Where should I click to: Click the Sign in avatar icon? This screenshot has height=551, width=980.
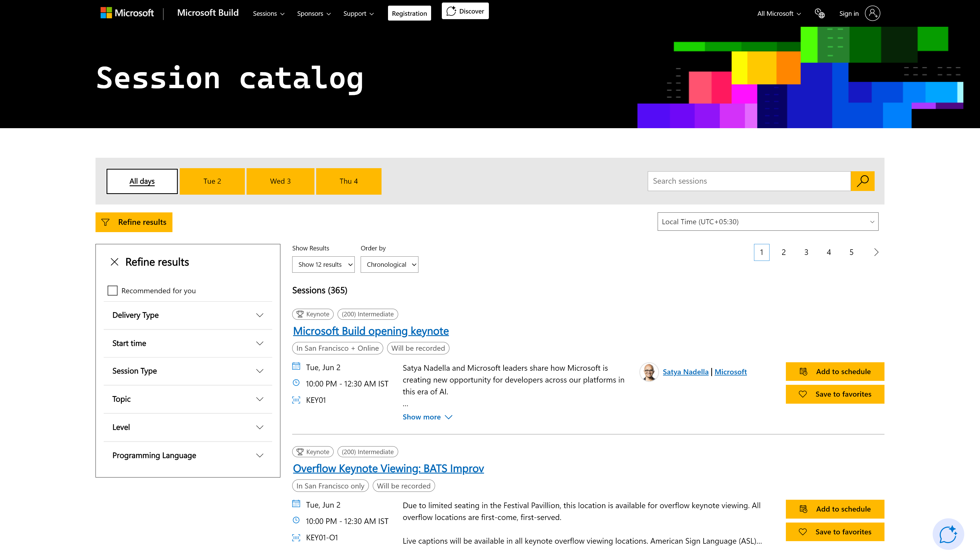pyautogui.click(x=872, y=13)
